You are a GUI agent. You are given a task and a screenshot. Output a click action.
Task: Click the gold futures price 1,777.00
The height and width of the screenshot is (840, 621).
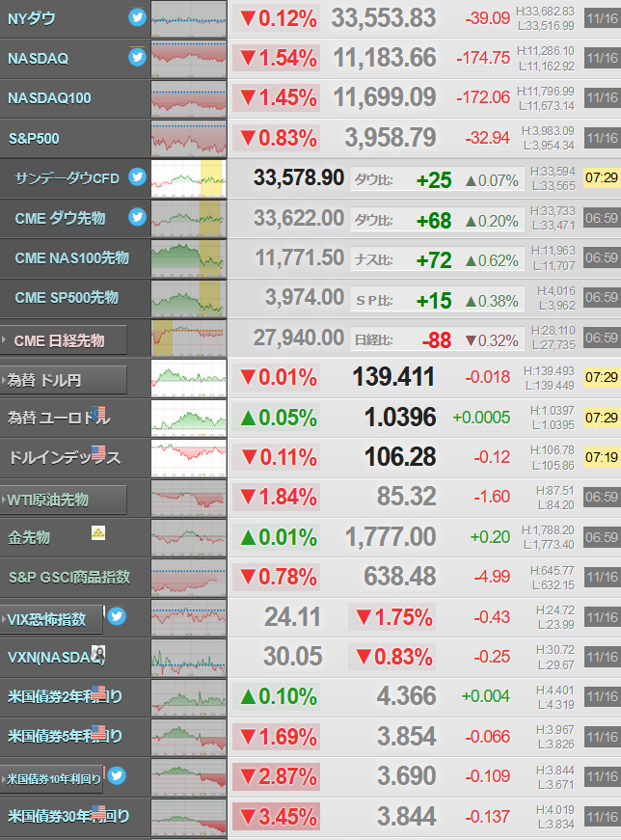tap(391, 537)
